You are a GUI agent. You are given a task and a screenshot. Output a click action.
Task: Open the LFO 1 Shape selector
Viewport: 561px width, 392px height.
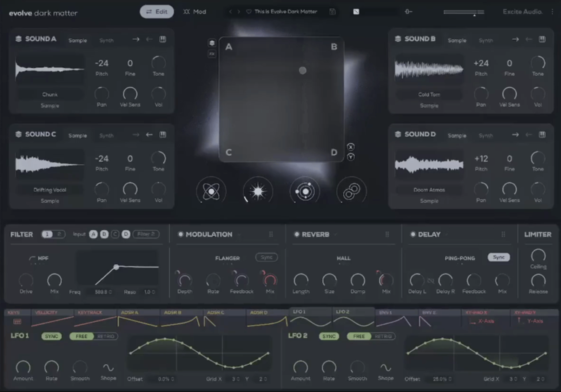[x=108, y=367]
